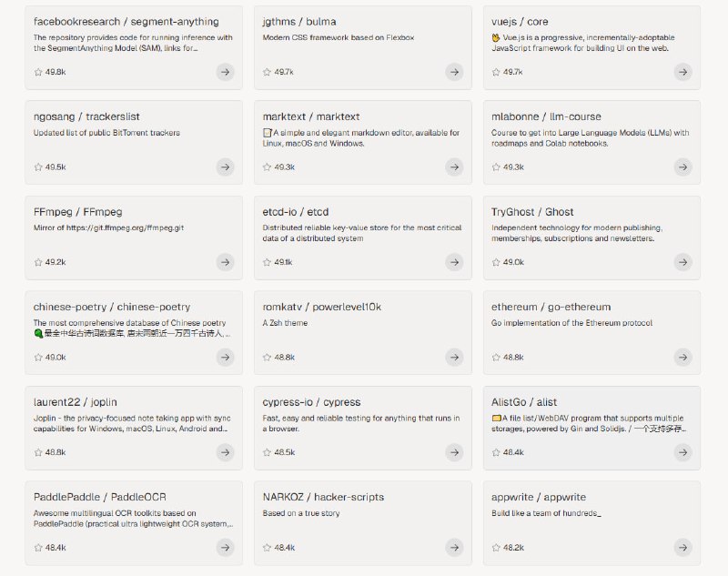Image resolution: width=728 pixels, height=576 pixels.
Task: Open marktext / marktext via arrow icon
Action: point(454,167)
